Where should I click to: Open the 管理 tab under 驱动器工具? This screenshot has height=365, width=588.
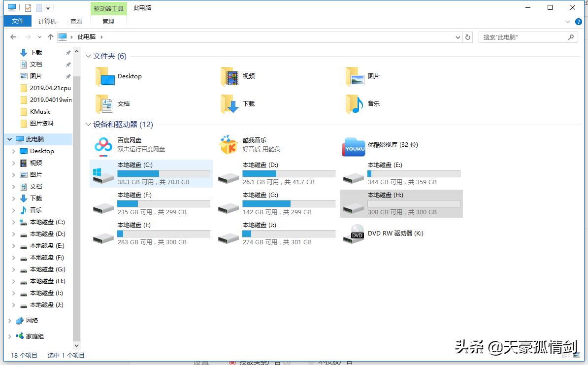click(108, 21)
